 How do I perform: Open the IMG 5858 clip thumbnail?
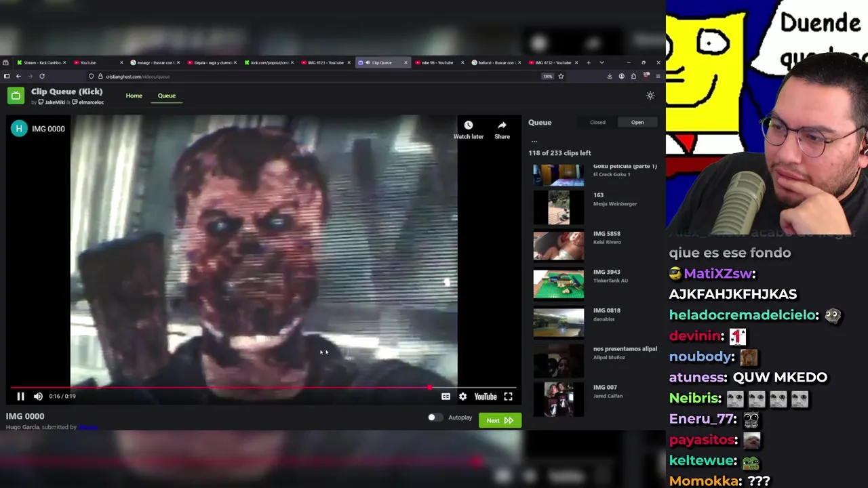[x=558, y=245]
